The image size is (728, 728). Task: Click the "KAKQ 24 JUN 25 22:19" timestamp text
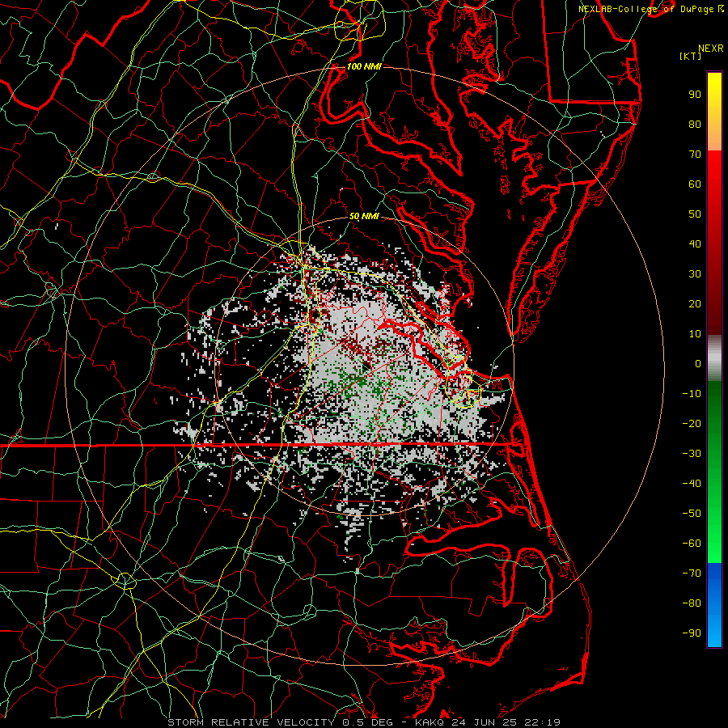pos(488,722)
